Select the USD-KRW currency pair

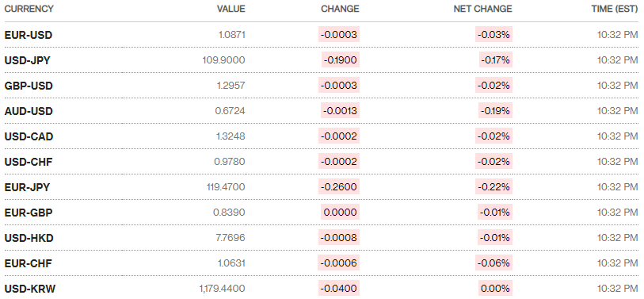(x=30, y=289)
